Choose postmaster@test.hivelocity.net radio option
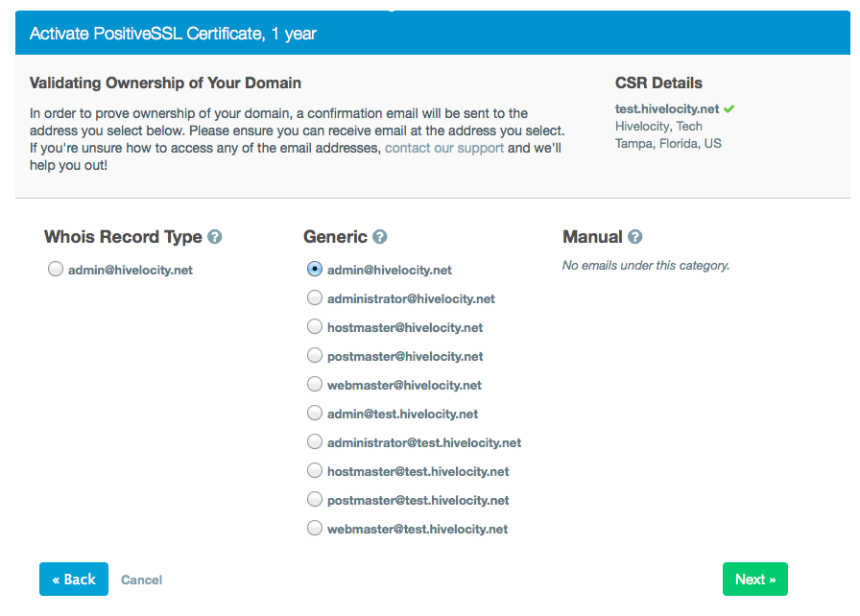The height and width of the screenshot is (616, 860). pos(314,499)
